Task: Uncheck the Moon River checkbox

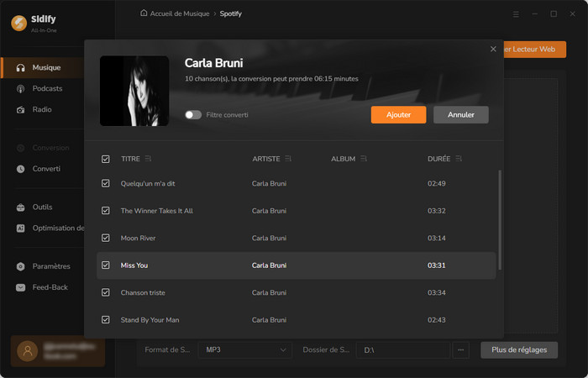Action: point(106,238)
